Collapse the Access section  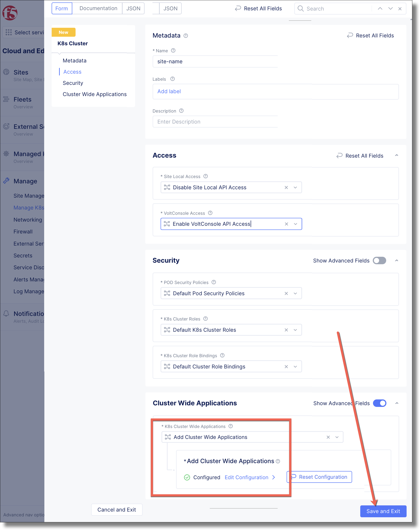396,155
